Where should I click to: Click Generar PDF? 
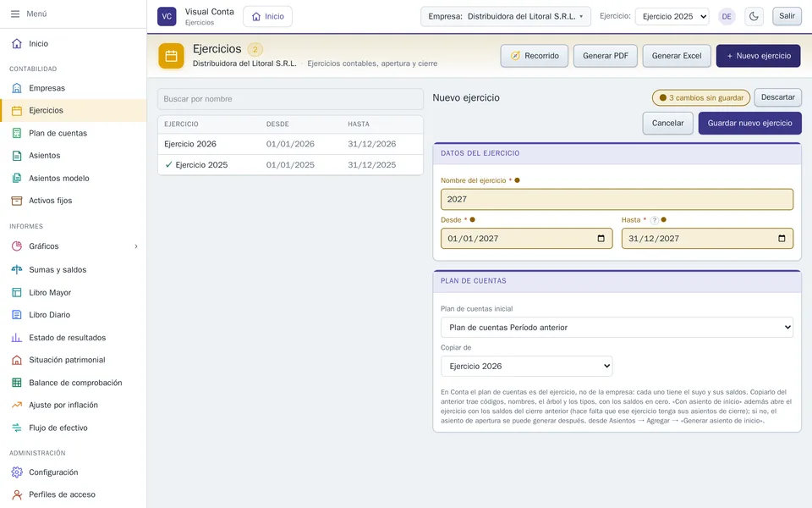coord(606,56)
